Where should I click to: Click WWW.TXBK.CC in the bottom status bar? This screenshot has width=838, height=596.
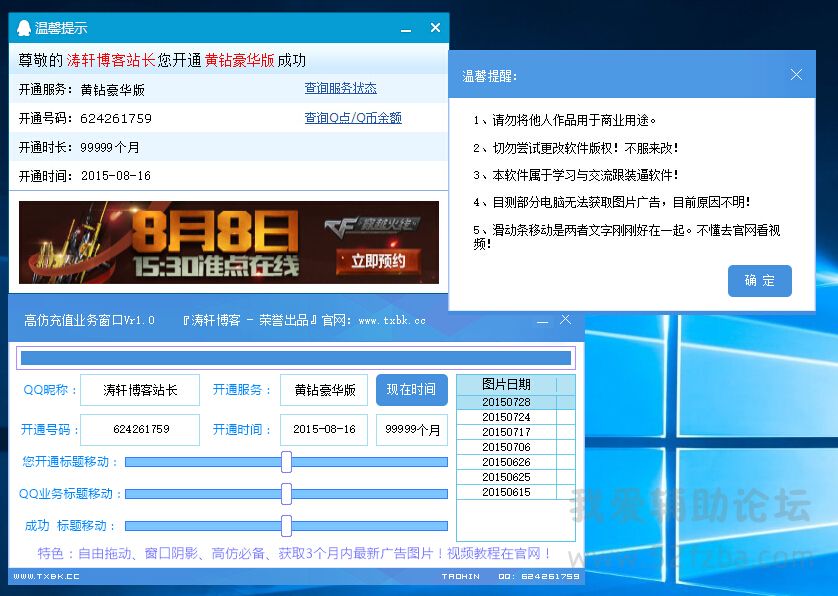click(46, 576)
